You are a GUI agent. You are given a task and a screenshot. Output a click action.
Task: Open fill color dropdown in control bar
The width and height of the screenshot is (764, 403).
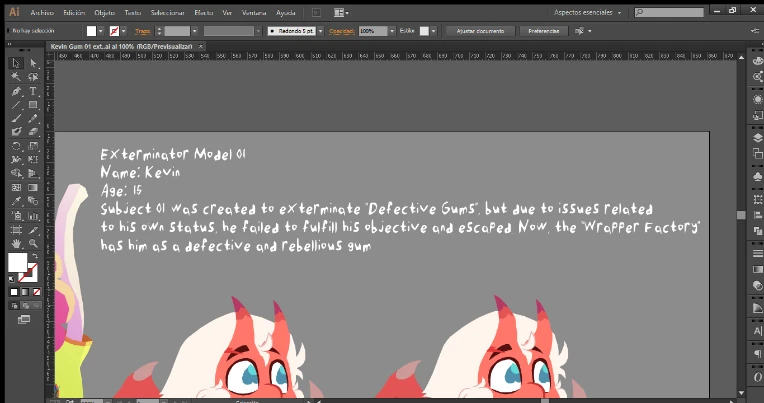[101, 31]
